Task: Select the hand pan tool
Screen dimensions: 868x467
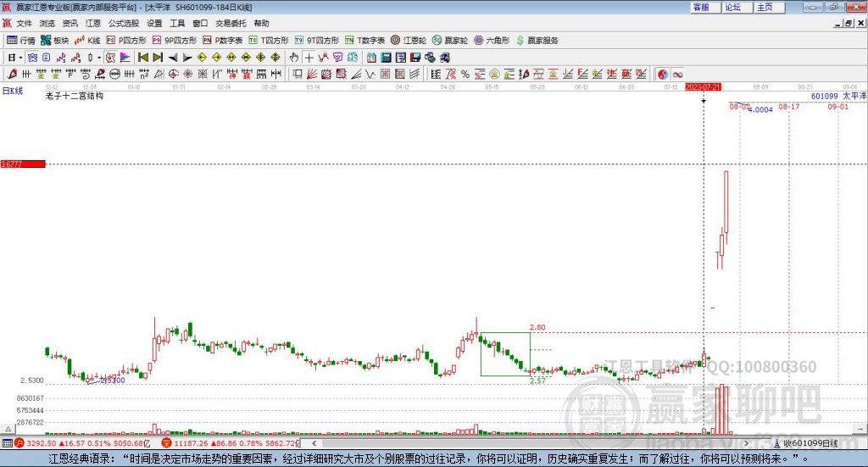Action: pos(294,57)
